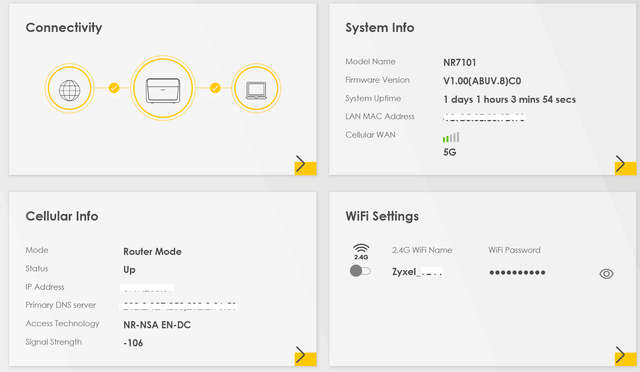Click the Access Technology label
This screenshot has height=372, width=640.
(62, 324)
